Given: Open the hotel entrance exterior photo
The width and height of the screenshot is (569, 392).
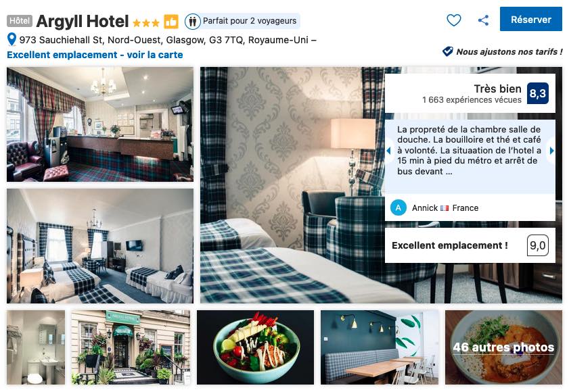Looking at the screenshot, I should pyautogui.click(x=131, y=347).
